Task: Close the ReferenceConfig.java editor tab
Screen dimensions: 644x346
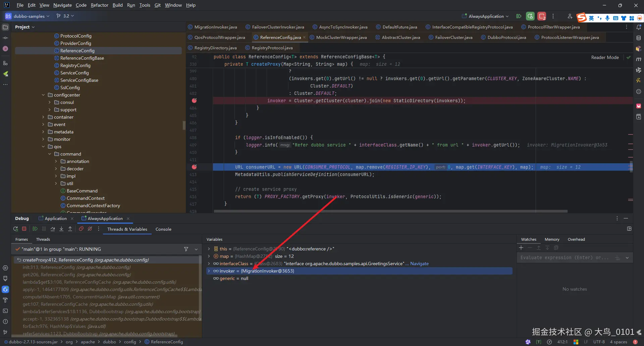Action: (304, 37)
